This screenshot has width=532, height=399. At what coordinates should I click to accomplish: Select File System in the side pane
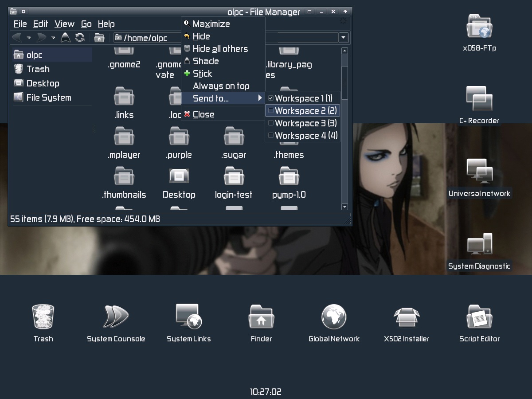pyautogui.click(x=52, y=98)
